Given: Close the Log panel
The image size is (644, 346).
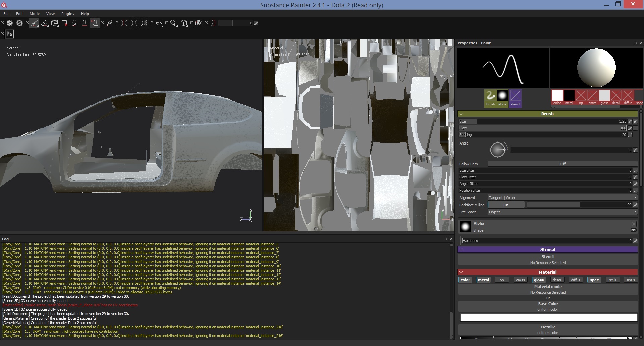Looking at the screenshot, I should click(x=451, y=239).
